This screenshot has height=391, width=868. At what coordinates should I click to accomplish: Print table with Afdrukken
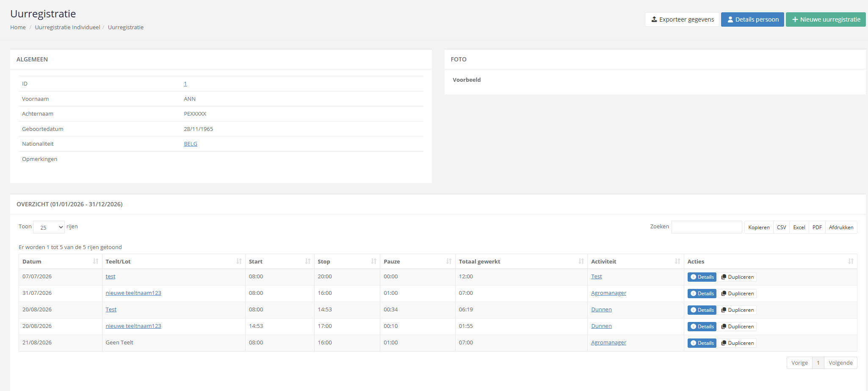click(x=841, y=227)
